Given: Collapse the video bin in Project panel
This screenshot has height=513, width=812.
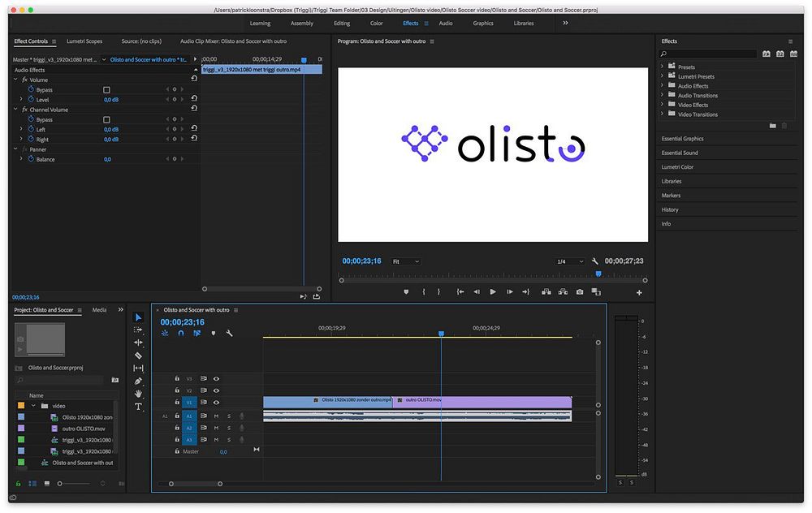Looking at the screenshot, I should pyautogui.click(x=33, y=406).
